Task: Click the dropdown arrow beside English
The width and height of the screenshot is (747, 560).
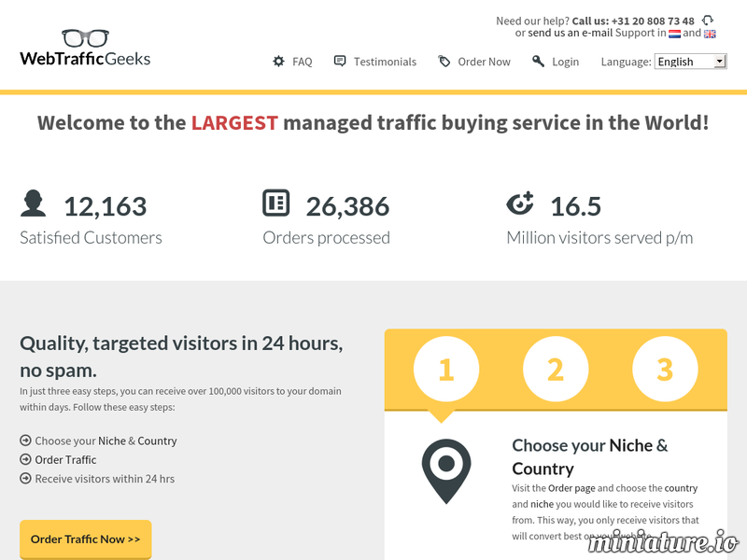Action: 718,61
